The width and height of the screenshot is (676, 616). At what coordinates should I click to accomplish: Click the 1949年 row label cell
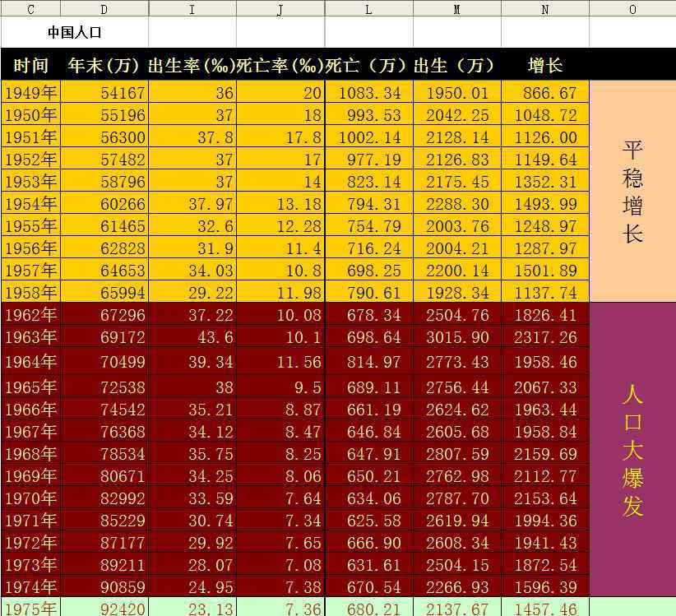click(x=31, y=93)
